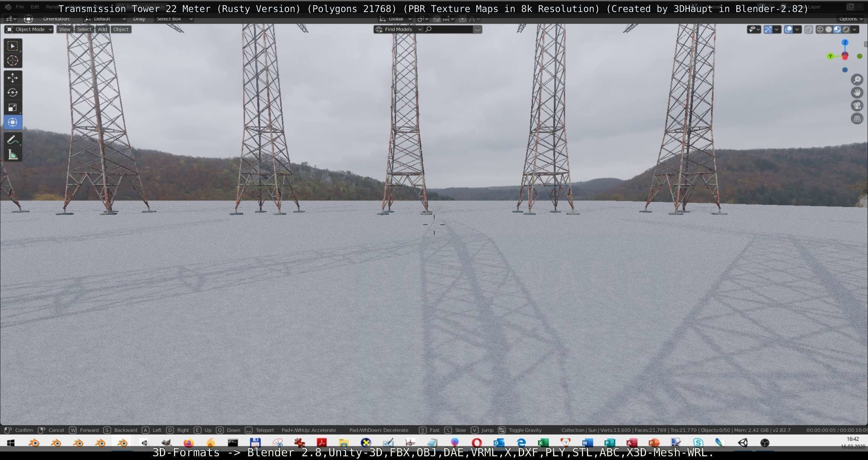Open the Windows Start menu
Screen dimensions: 868x460
pyautogui.click(x=11, y=443)
